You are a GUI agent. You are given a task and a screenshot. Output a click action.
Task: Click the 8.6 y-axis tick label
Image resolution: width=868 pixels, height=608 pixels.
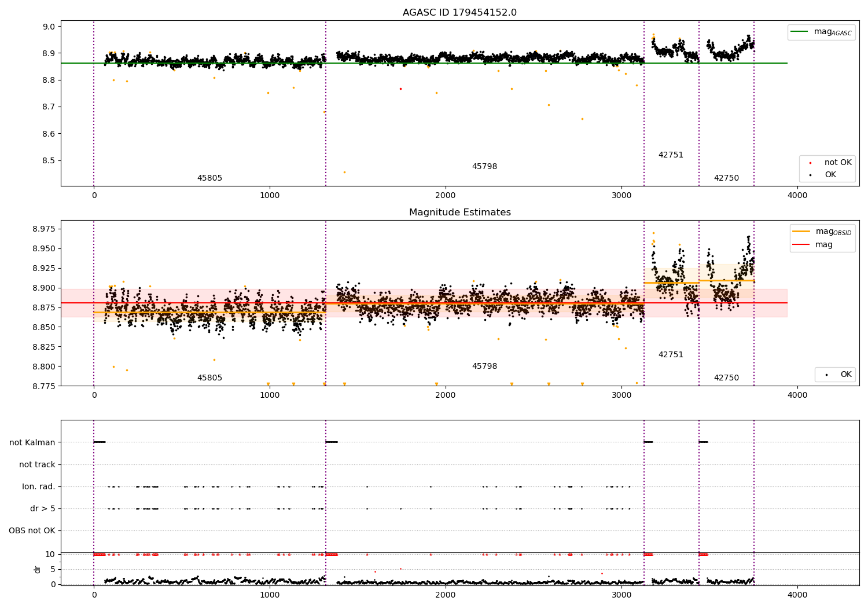(x=49, y=134)
